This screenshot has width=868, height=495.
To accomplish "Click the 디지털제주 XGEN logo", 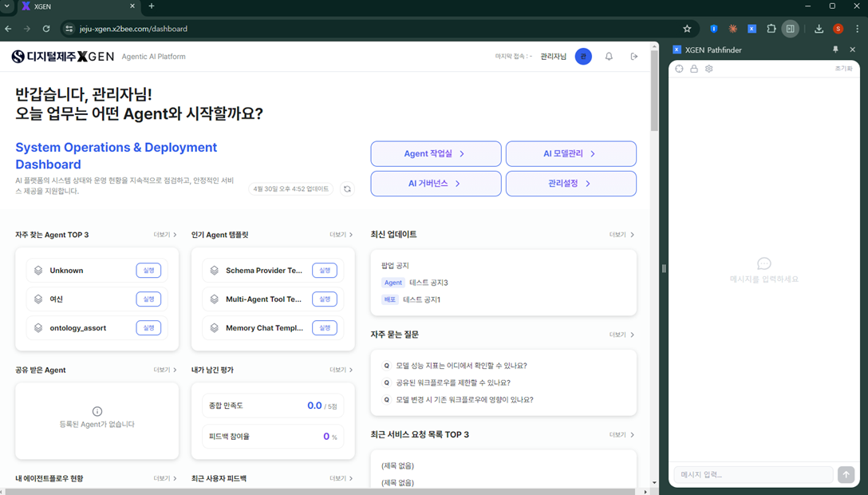I will (63, 57).
